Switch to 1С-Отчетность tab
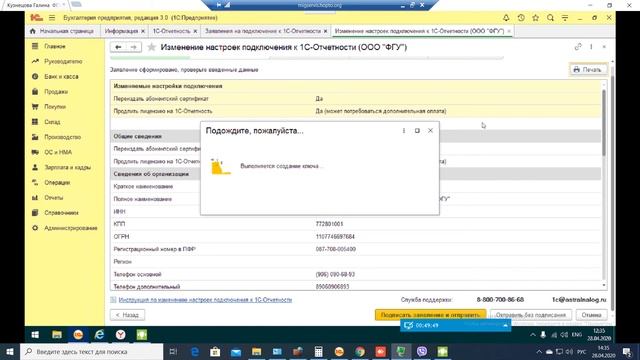This screenshot has height=360, width=640. coord(171,31)
